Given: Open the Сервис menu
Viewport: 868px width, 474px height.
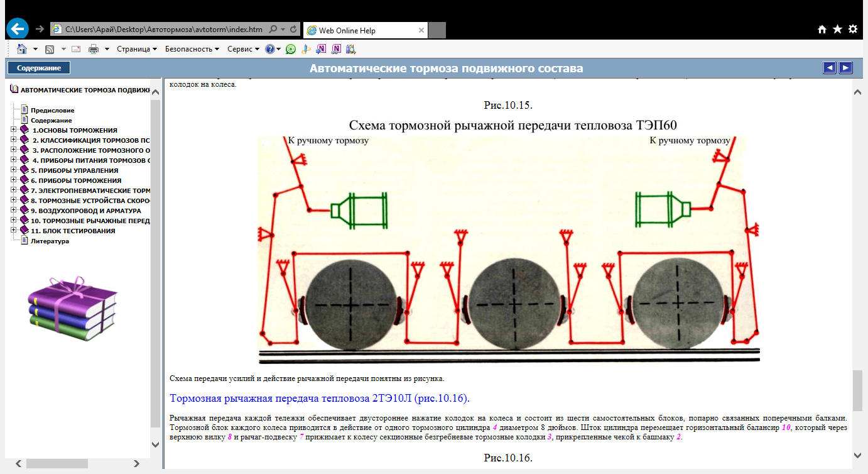Looking at the screenshot, I should (x=243, y=48).
